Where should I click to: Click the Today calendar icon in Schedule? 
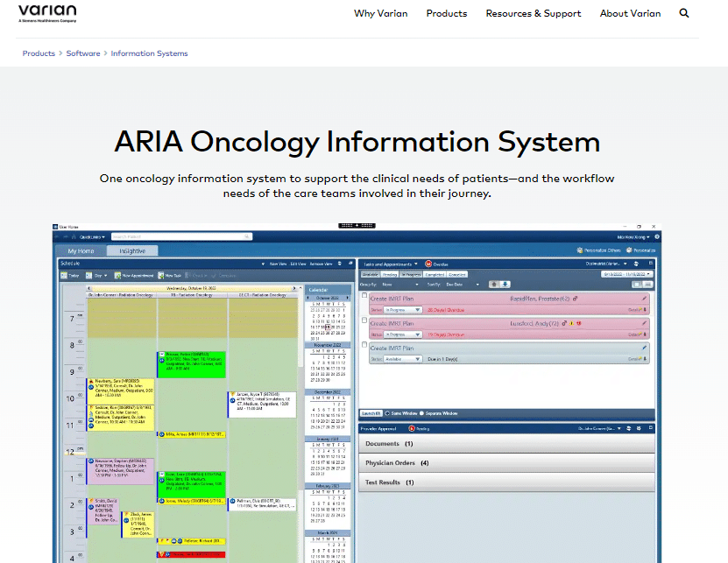click(x=64, y=275)
